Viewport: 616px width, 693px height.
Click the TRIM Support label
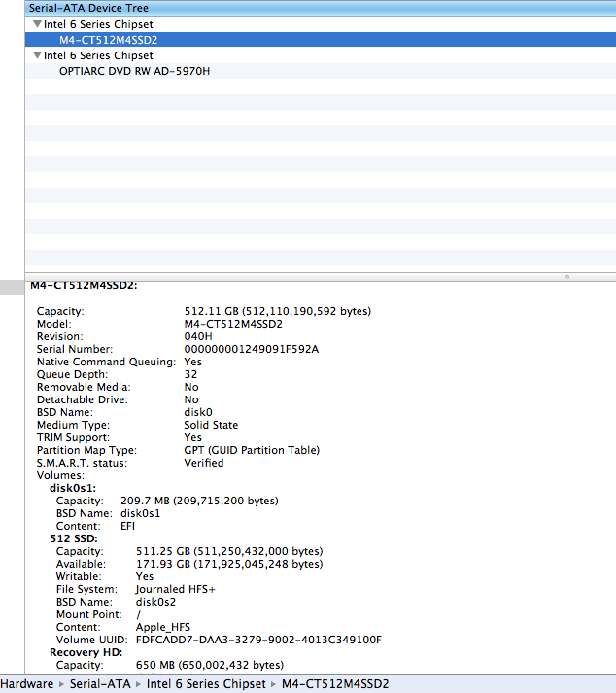pos(73,437)
